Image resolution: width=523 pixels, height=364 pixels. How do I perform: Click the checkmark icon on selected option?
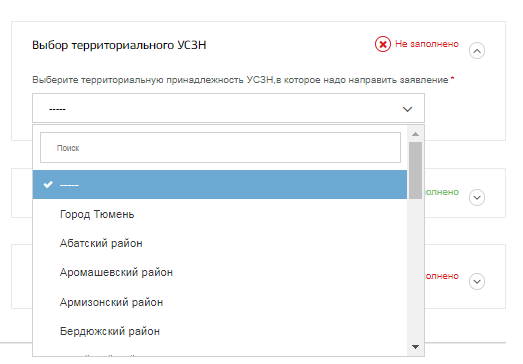pyautogui.click(x=48, y=184)
